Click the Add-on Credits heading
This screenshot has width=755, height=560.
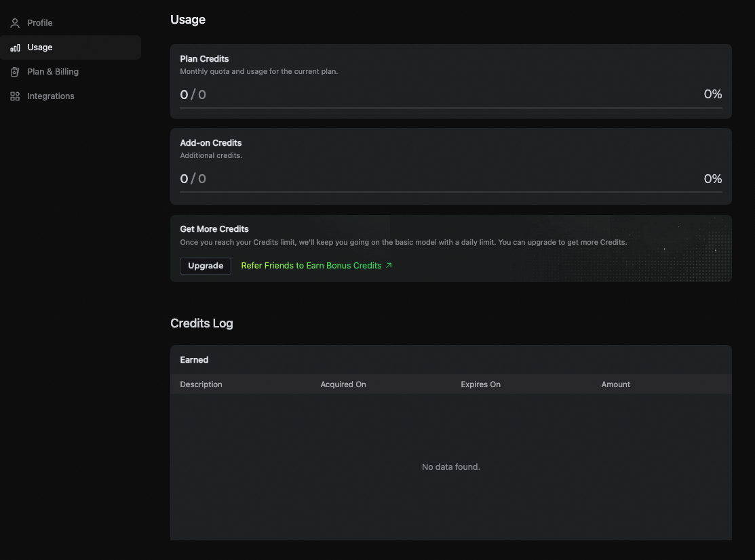pyautogui.click(x=210, y=143)
